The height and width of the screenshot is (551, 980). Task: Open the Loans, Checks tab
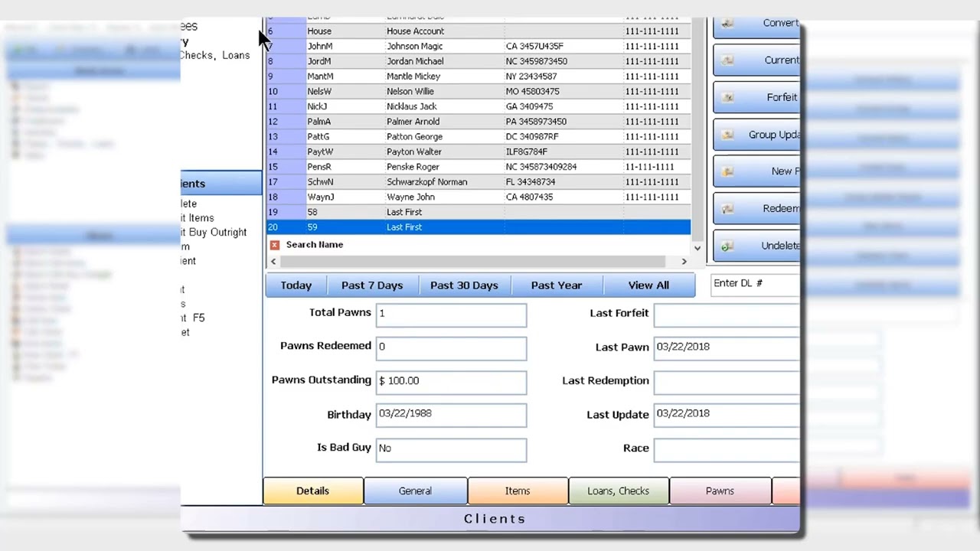tap(619, 491)
